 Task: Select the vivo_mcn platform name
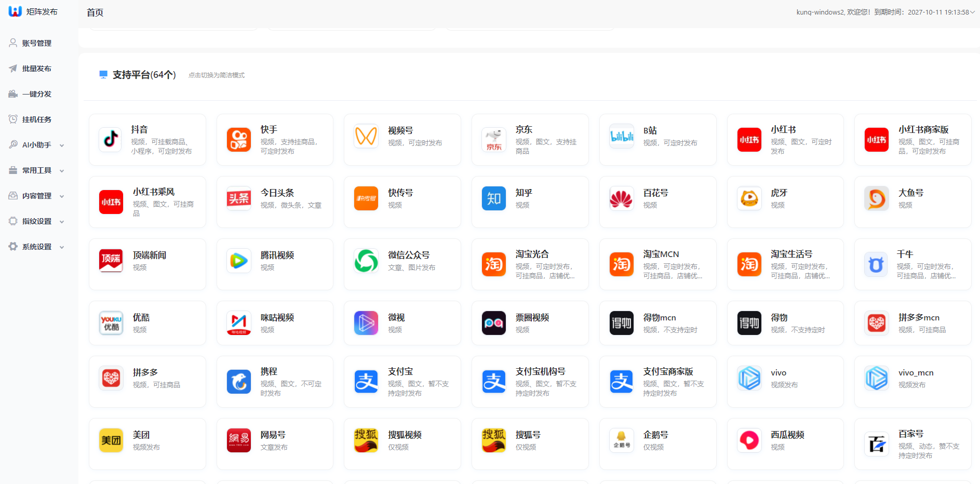(916, 373)
